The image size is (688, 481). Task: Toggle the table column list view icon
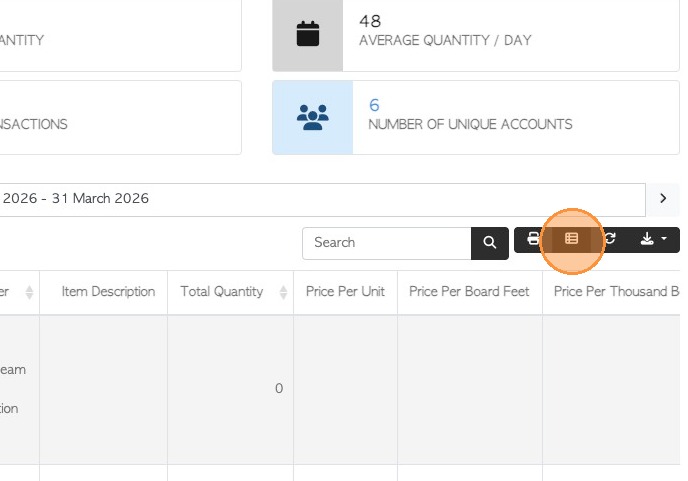572,240
